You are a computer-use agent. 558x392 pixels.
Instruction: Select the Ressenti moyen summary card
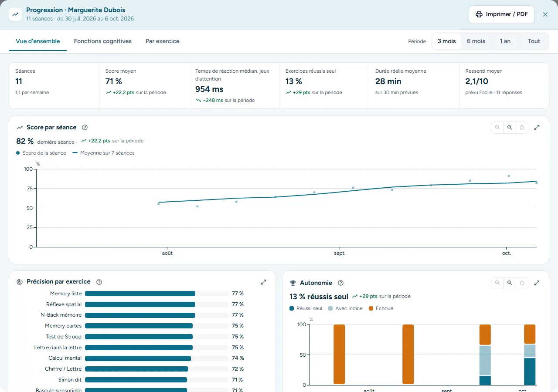504,85
